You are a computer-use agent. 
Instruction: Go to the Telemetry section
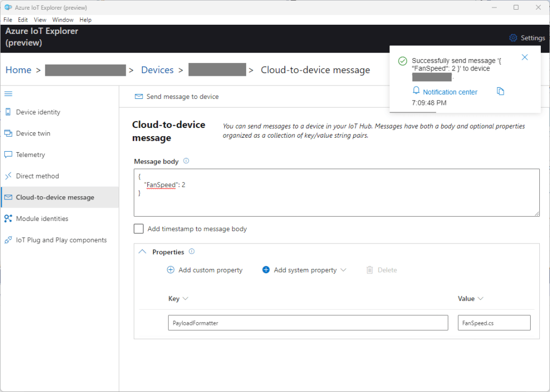[x=30, y=155]
